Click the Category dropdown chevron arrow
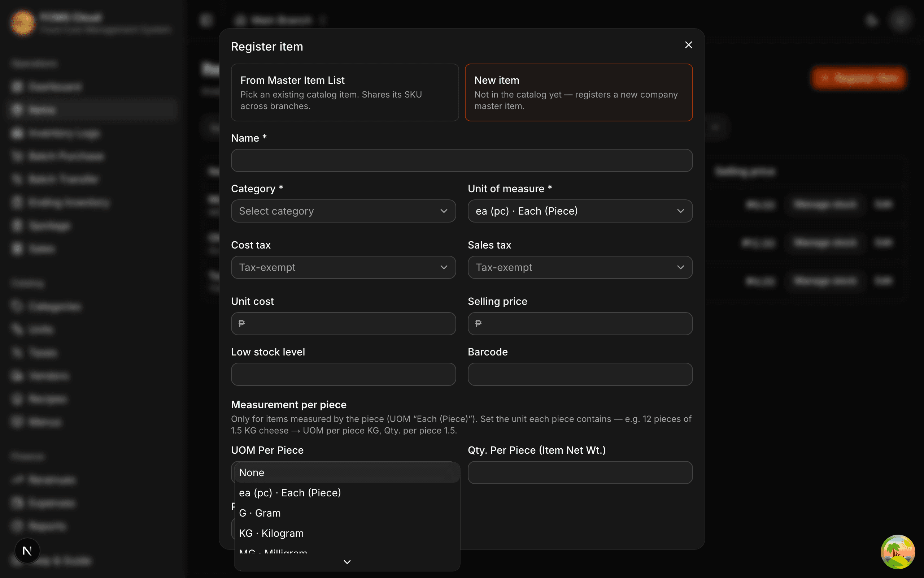 click(444, 211)
